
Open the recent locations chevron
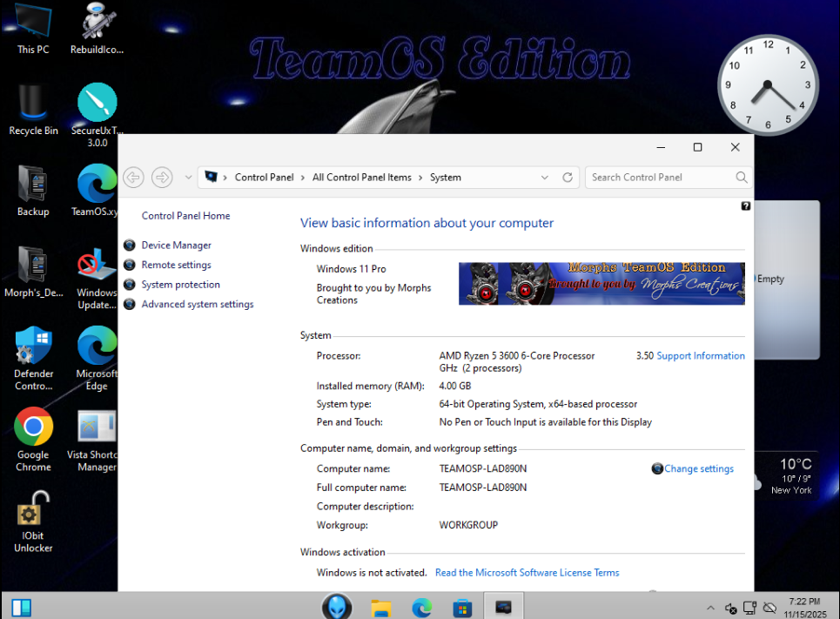point(189,178)
